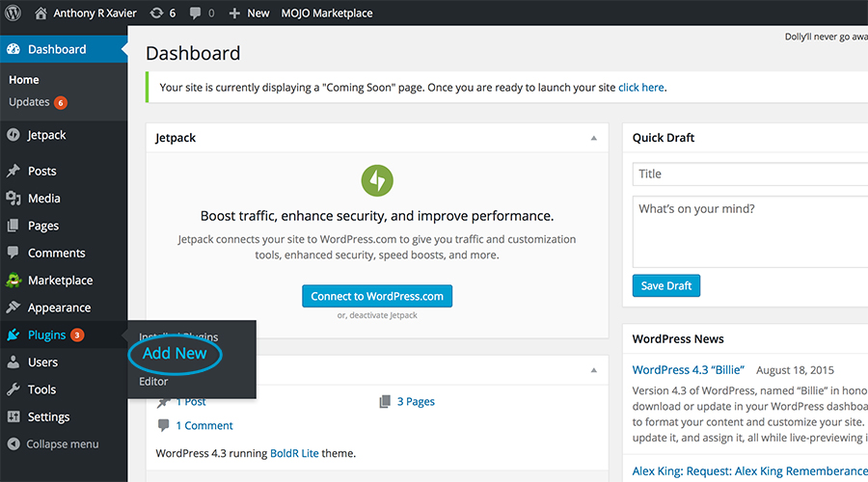Click the Save Draft button
The height and width of the screenshot is (482, 868).
tap(665, 285)
